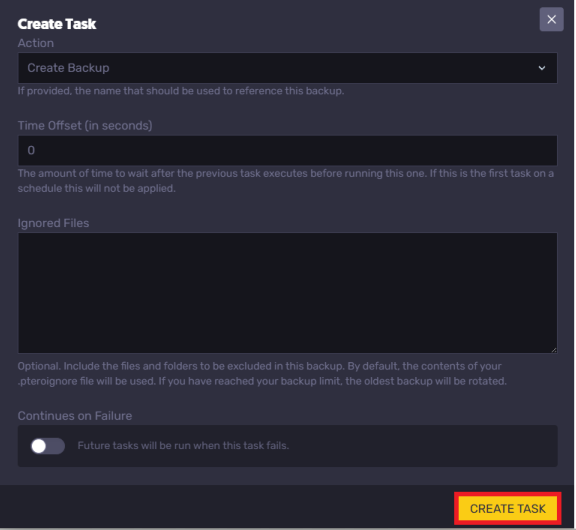Screen dimensions: 576x530
Task: Click the Ignored Files label
Action: pos(53,223)
